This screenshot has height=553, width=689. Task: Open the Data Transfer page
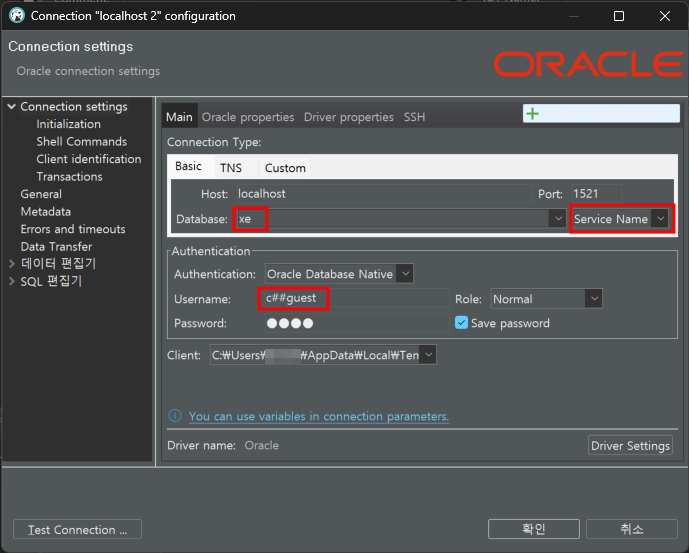[56, 247]
